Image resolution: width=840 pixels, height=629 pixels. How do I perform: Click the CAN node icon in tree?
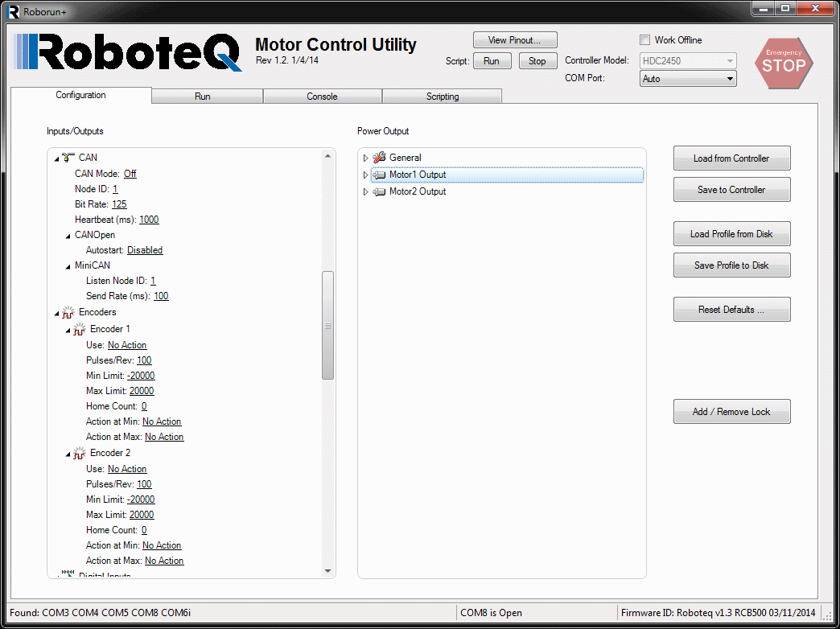pyautogui.click(x=68, y=158)
